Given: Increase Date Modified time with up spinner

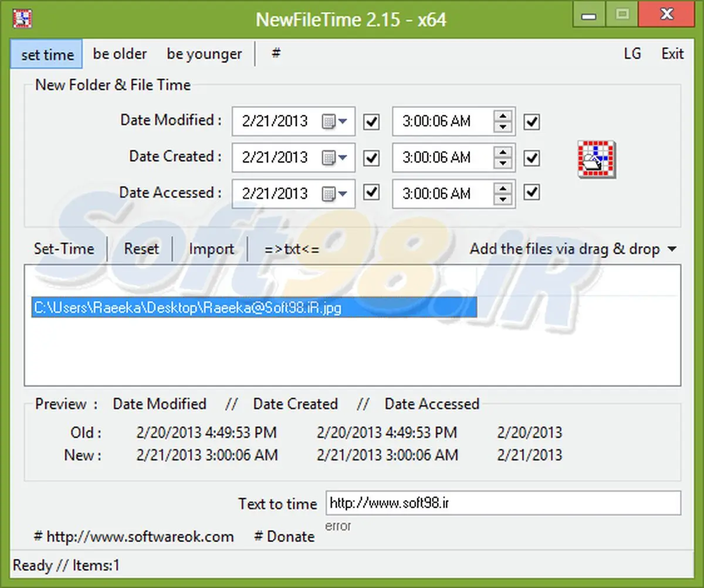Looking at the screenshot, I should [x=503, y=115].
